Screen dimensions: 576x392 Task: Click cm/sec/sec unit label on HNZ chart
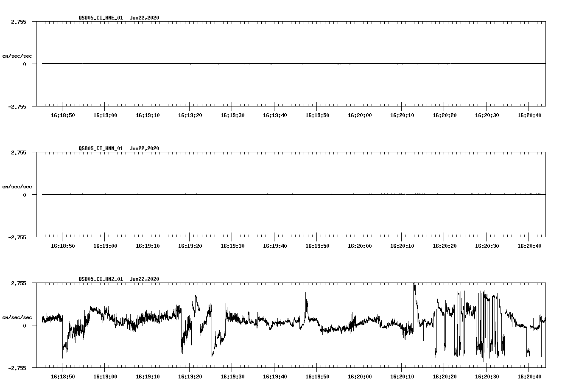point(17,317)
